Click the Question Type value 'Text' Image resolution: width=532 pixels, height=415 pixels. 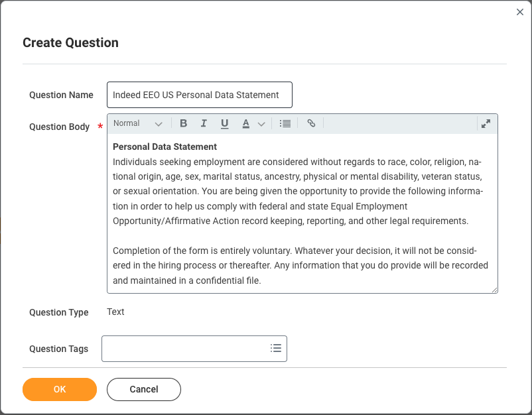click(115, 312)
